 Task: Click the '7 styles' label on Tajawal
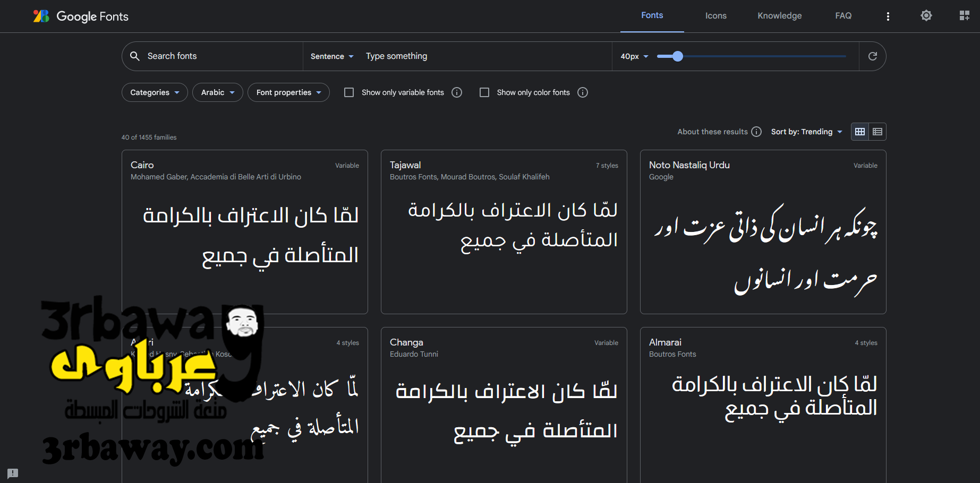coord(607,166)
